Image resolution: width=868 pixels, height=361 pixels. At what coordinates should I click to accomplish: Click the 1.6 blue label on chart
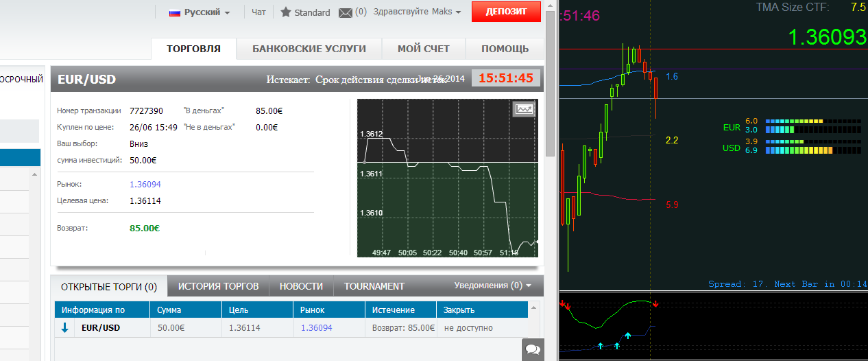[672, 76]
